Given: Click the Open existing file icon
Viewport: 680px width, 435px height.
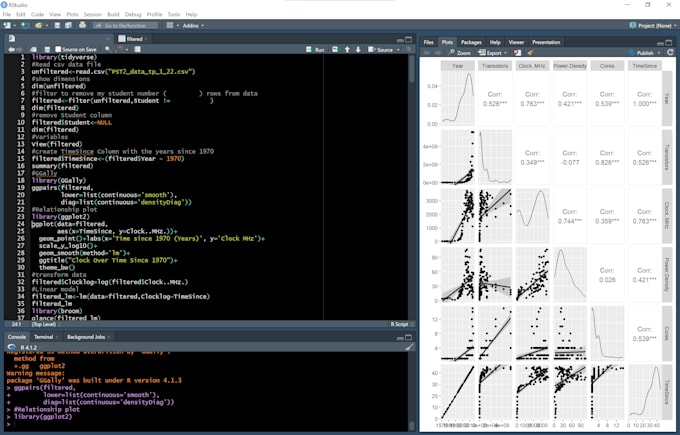Looking at the screenshot, I should point(39,26).
